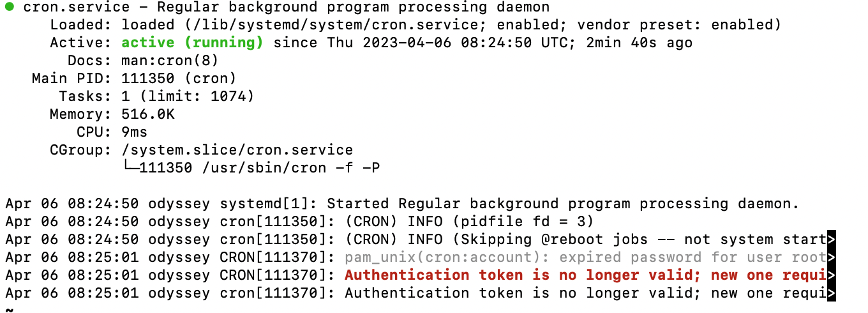
Task: Click the truncation arrow on the pam_unix line
Action: [x=831, y=257]
